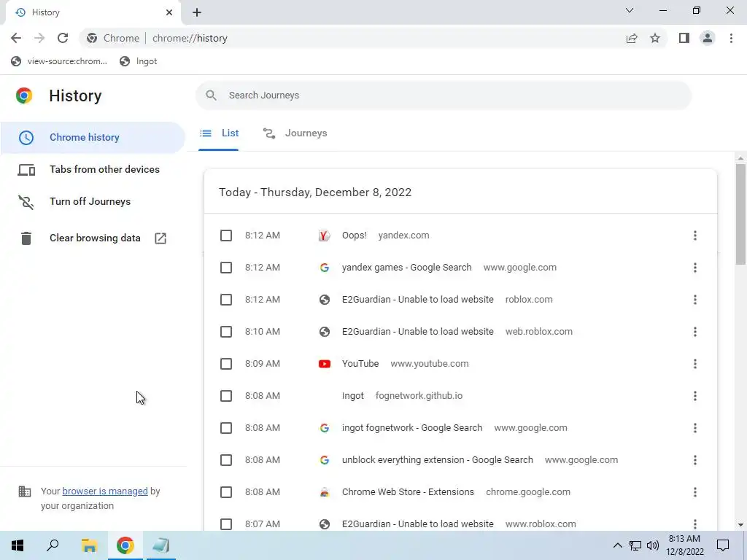Open the YouTube history link
This screenshot has height=560, width=747.
(x=360, y=364)
